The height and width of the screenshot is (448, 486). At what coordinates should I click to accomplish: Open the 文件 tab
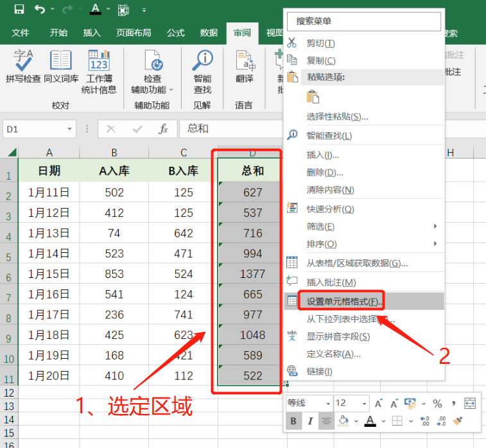pyautogui.click(x=20, y=33)
